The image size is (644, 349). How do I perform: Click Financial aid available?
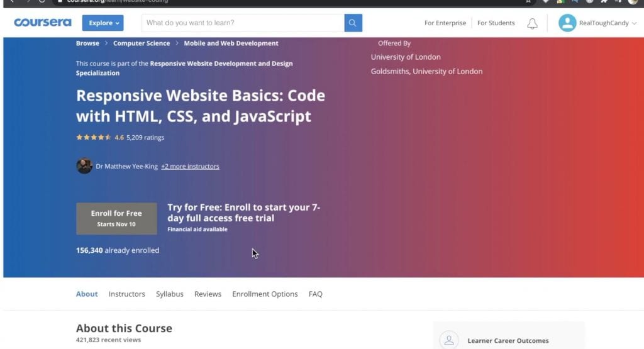pyautogui.click(x=197, y=229)
